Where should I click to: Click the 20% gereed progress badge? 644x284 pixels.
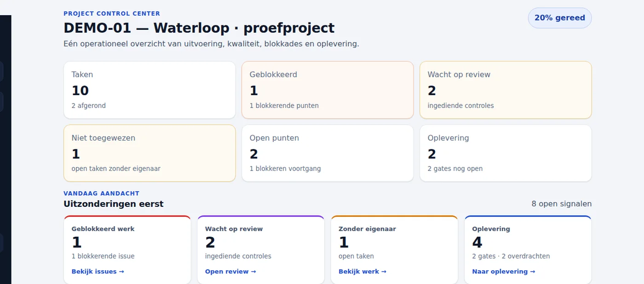[x=559, y=18]
